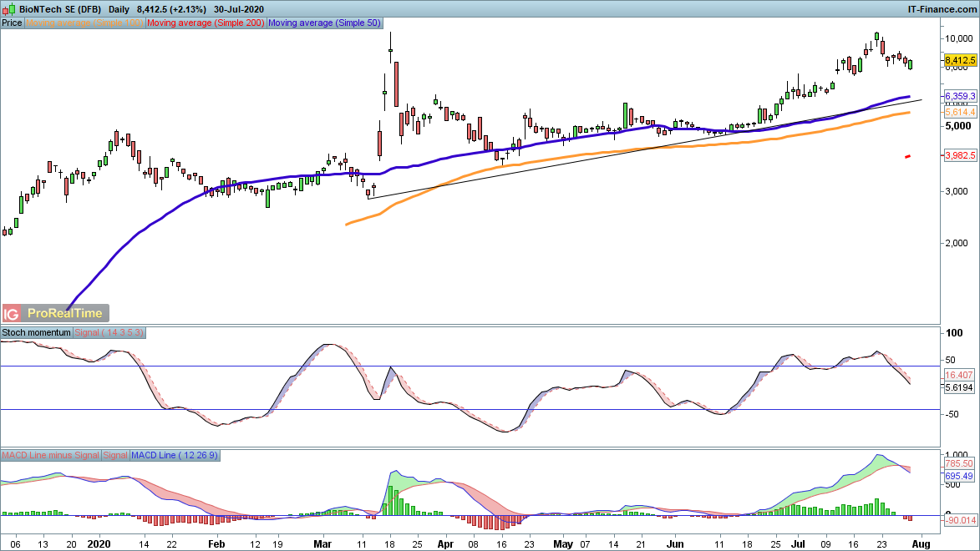This screenshot has height=551, width=980.
Task: Click the Signal (14 3 5 3) label
Action: [x=110, y=332]
